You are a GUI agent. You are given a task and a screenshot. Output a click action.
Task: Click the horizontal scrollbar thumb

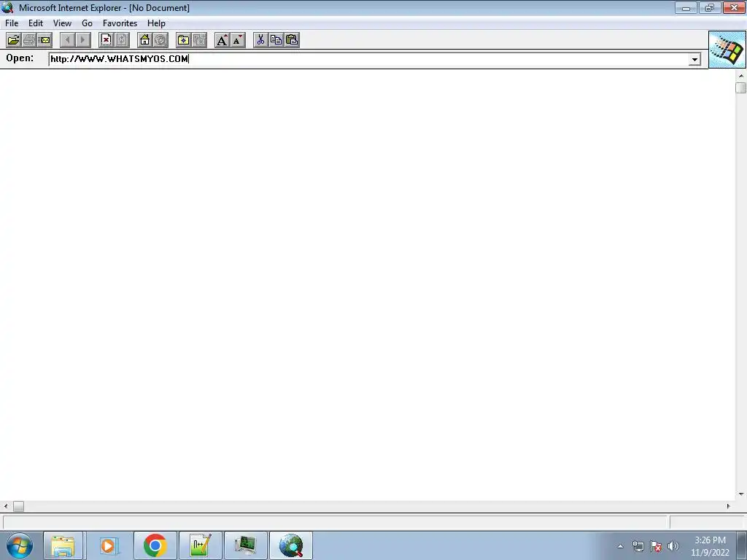tap(18, 506)
